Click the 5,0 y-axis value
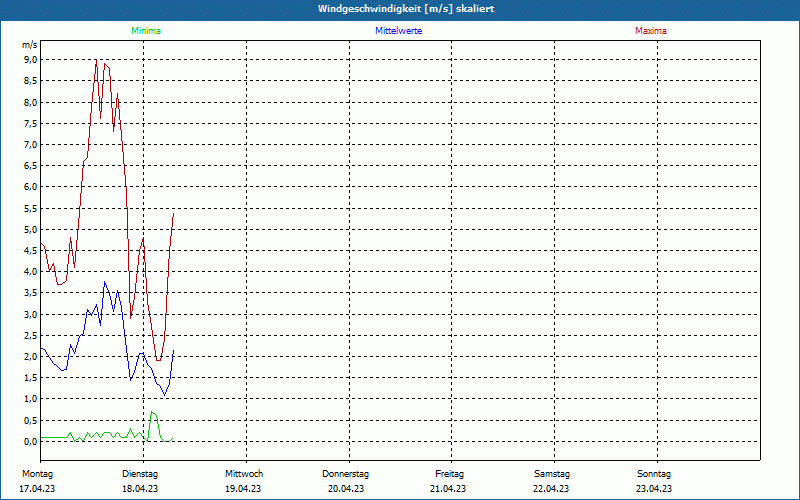The image size is (800, 500). [x=31, y=230]
